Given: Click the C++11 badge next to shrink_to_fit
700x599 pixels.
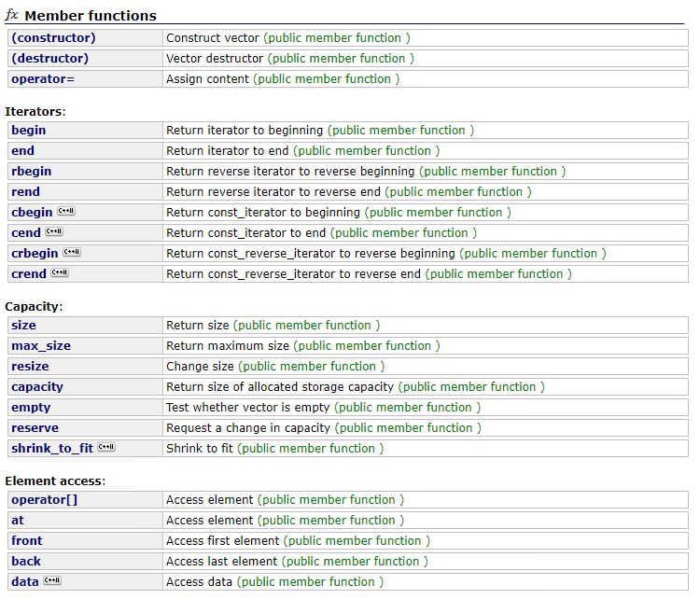Looking at the screenshot, I should tap(106, 448).
